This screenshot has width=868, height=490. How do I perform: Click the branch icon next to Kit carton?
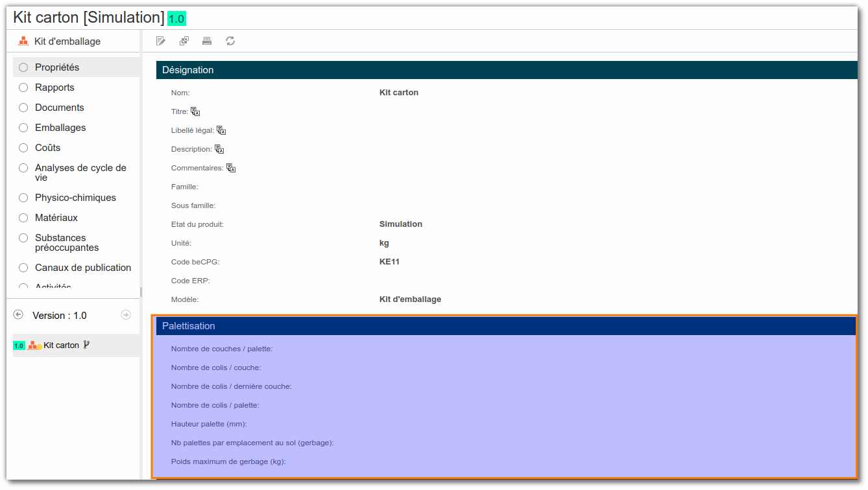[x=86, y=345]
